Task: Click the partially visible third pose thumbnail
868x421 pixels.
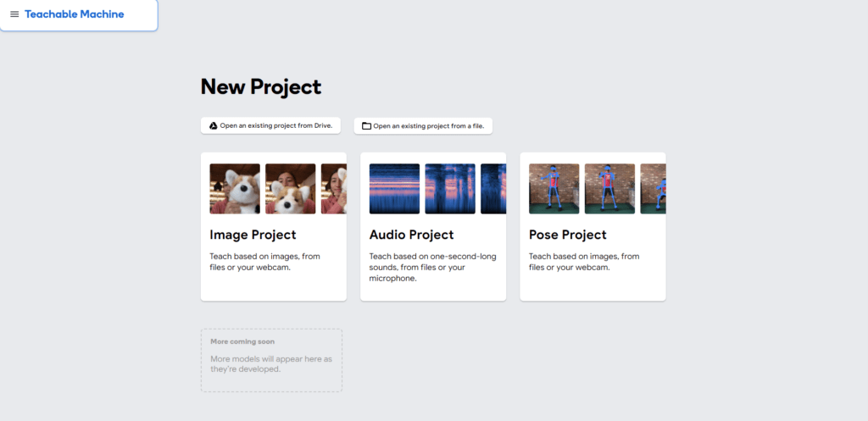Action: [x=654, y=189]
